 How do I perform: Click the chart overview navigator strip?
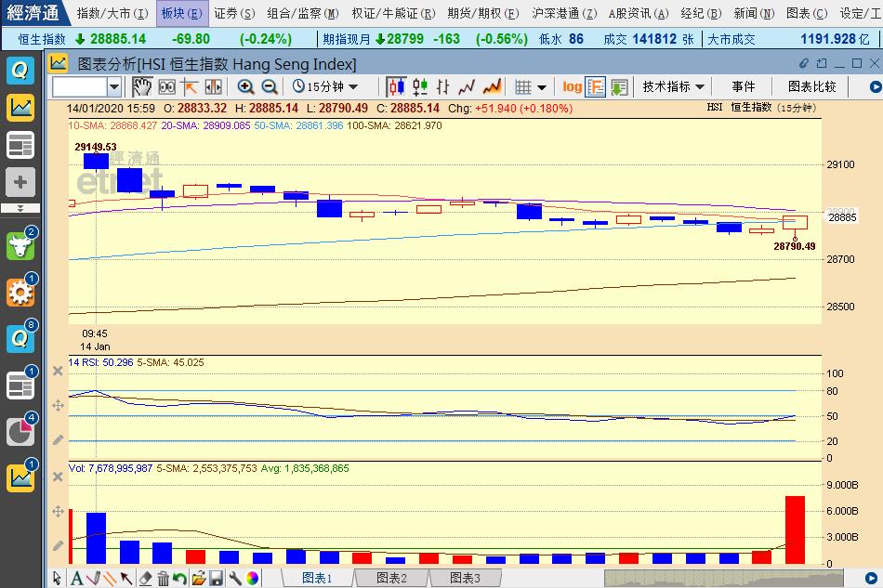tap(724, 578)
